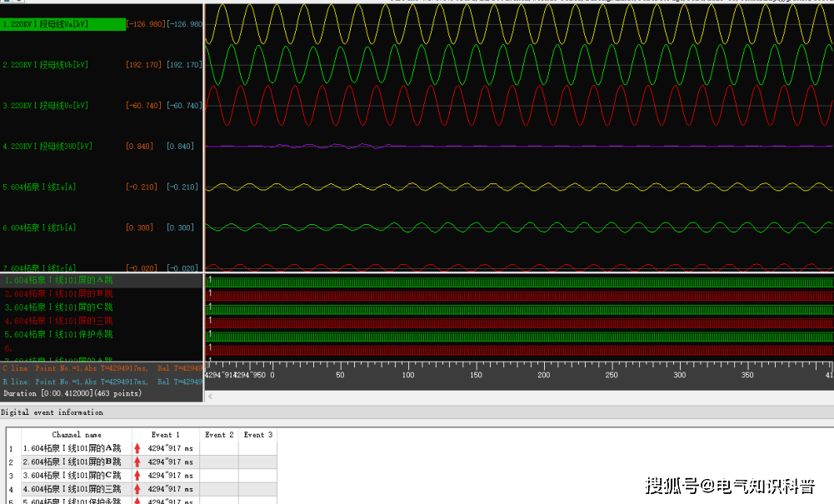The height and width of the screenshot is (504, 834).
Task: Select analog channel 5. 604柘泉 I 线Ia[A]
Action: (39, 187)
